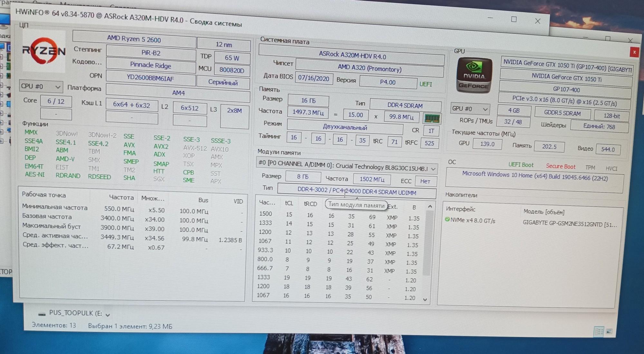Select the 933.3 XMP timing row
Viewport: 644px width, 354px height.
tap(338, 252)
